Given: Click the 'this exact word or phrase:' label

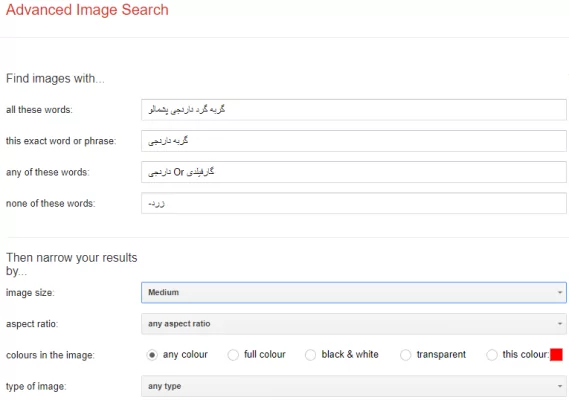Looking at the screenshot, I should (61, 141).
